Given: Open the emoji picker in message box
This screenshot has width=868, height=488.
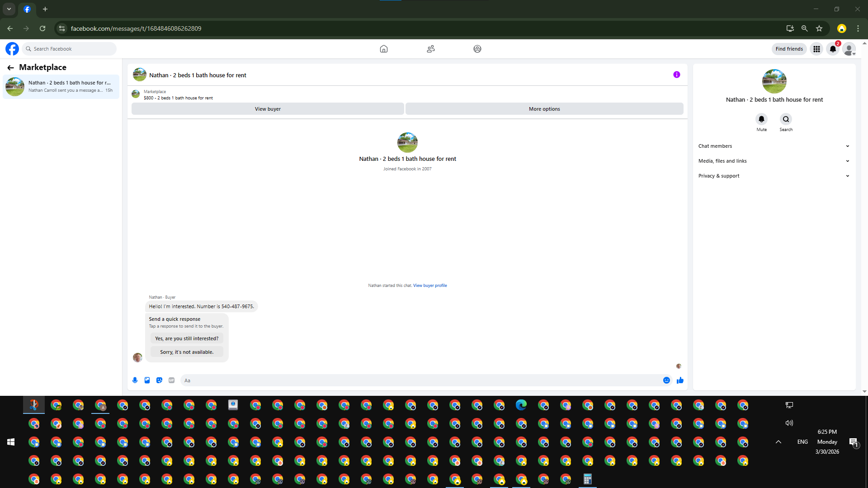Looking at the screenshot, I should 666,380.
